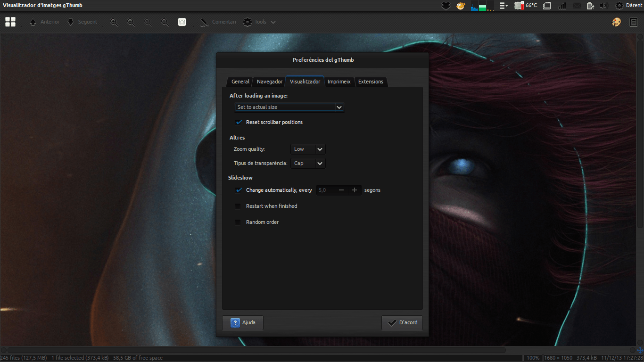
Task: Set zoom to actual size (1:1) icon
Action: (148, 22)
